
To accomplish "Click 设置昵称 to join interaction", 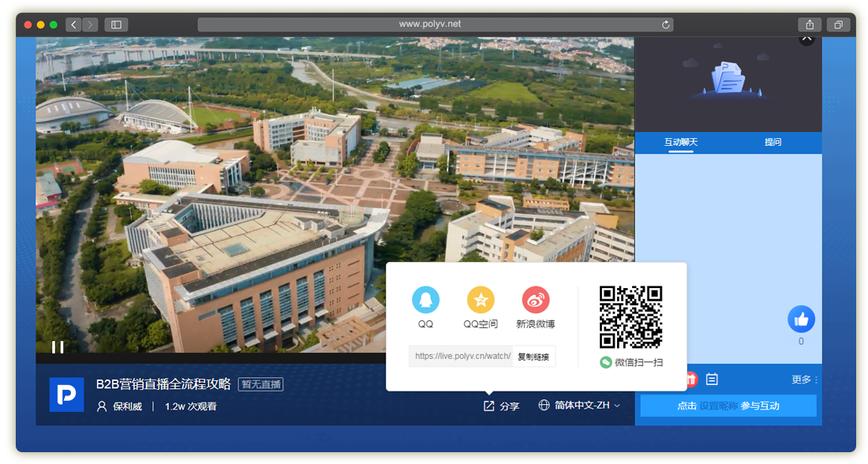I will pyautogui.click(x=718, y=406).
